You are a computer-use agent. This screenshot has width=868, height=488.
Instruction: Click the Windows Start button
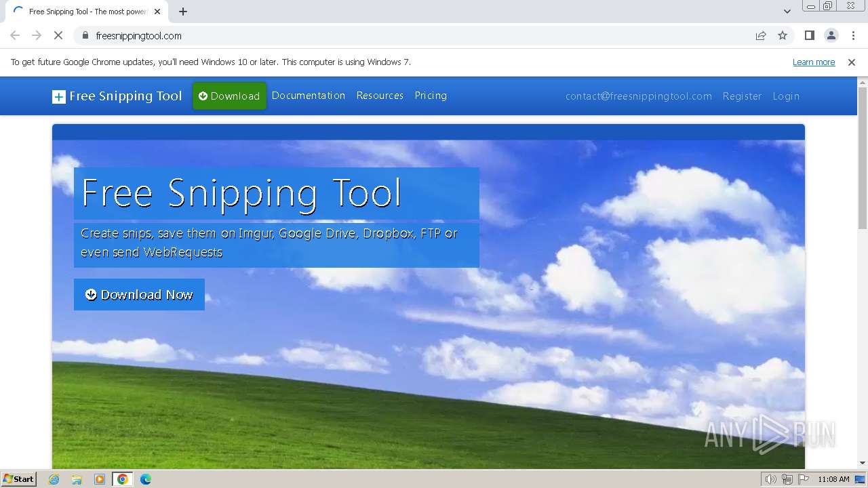pyautogui.click(x=18, y=479)
